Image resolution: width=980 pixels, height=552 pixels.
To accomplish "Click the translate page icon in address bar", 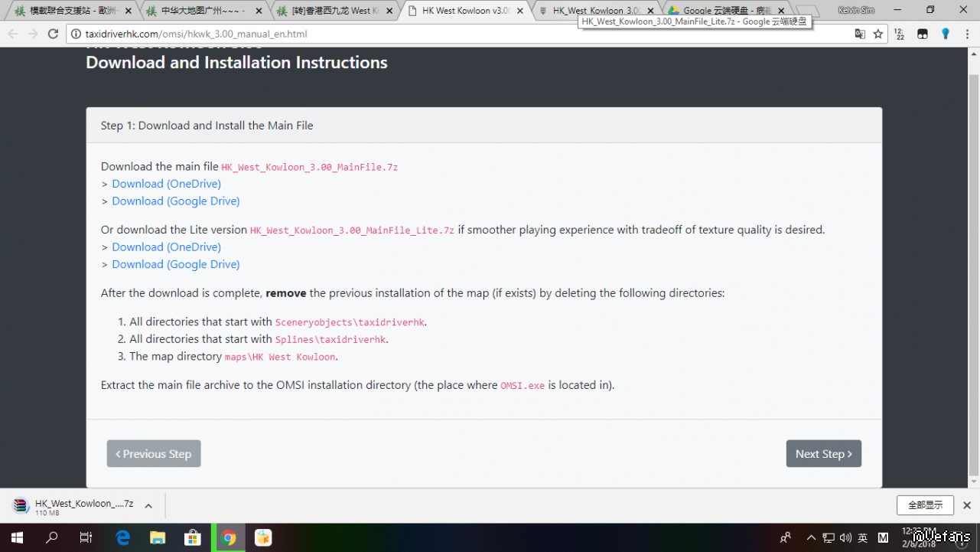I will tap(860, 34).
